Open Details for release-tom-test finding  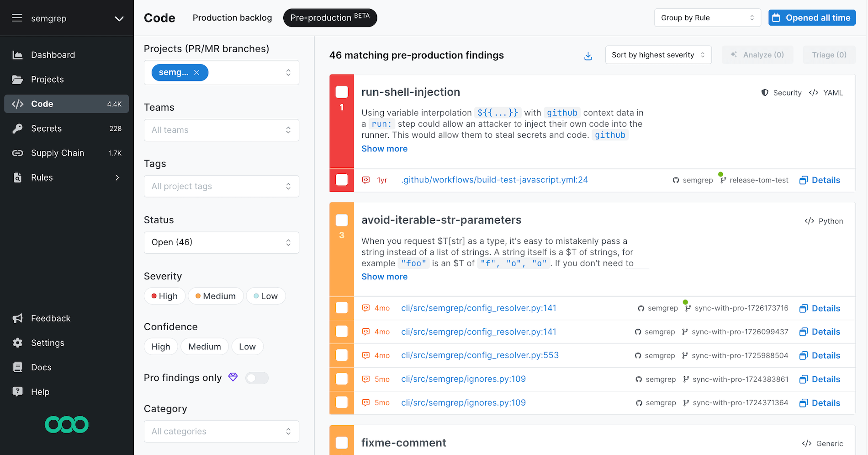pos(820,180)
